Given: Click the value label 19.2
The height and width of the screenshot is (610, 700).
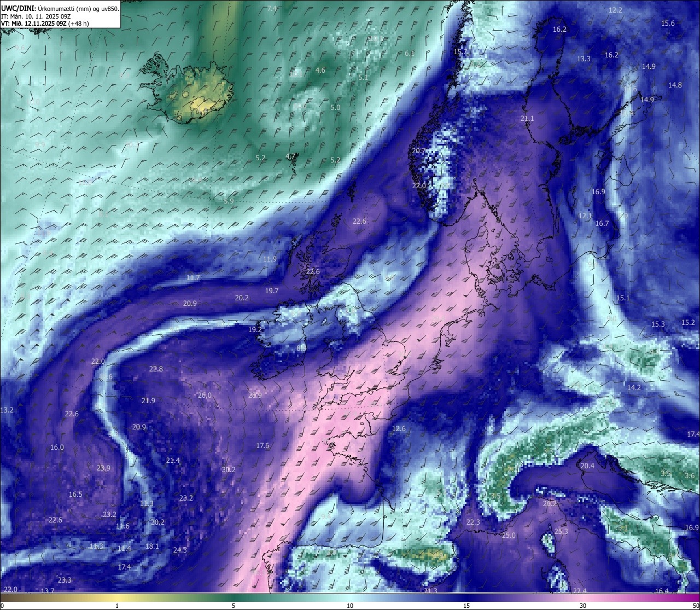Looking at the screenshot, I should tap(255, 329).
